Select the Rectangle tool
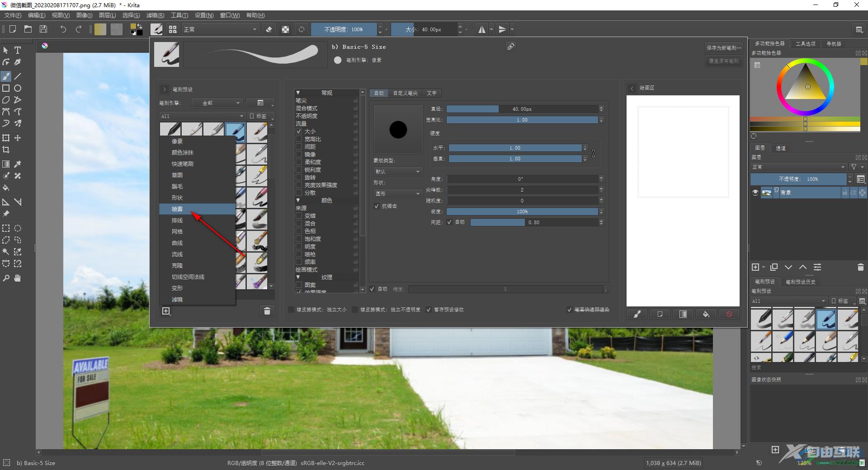 click(6, 88)
